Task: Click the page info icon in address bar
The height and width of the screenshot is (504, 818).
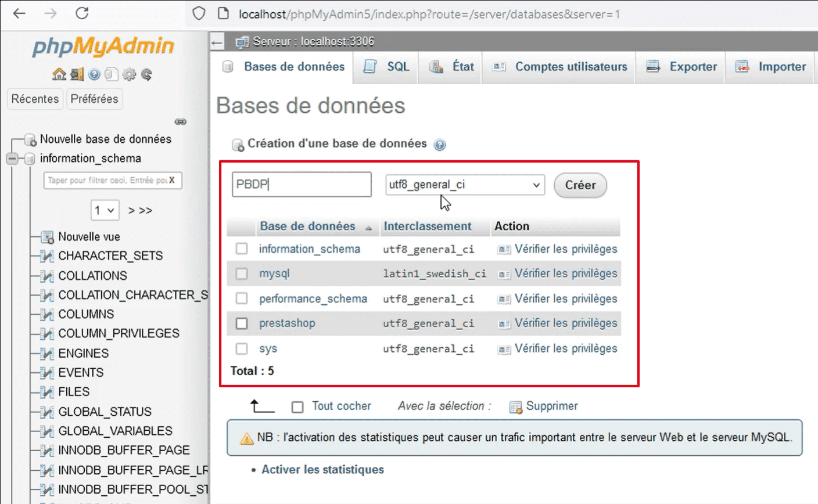Action: click(223, 13)
